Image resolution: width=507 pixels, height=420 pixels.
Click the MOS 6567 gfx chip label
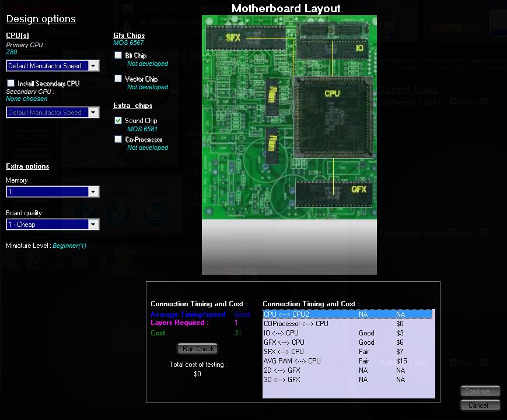(128, 43)
